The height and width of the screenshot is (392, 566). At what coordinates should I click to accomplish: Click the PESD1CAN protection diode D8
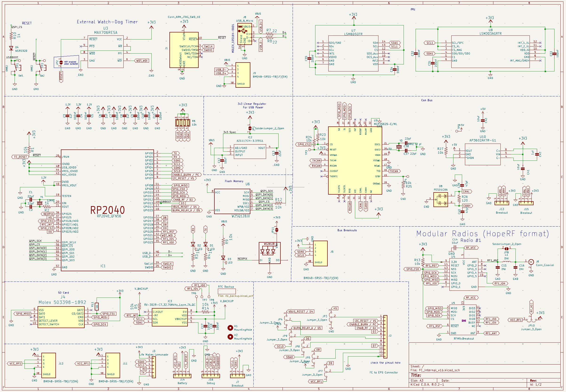coord(440,200)
